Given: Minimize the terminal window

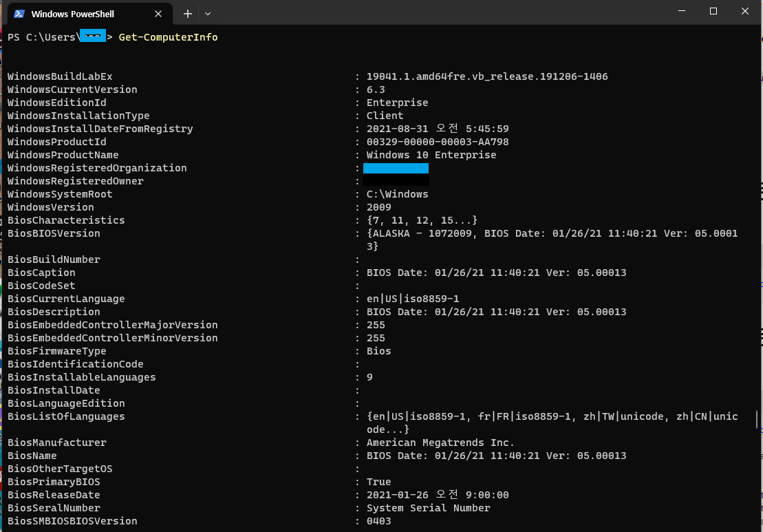Looking at the screenshot, I should (x=682, y=11).
